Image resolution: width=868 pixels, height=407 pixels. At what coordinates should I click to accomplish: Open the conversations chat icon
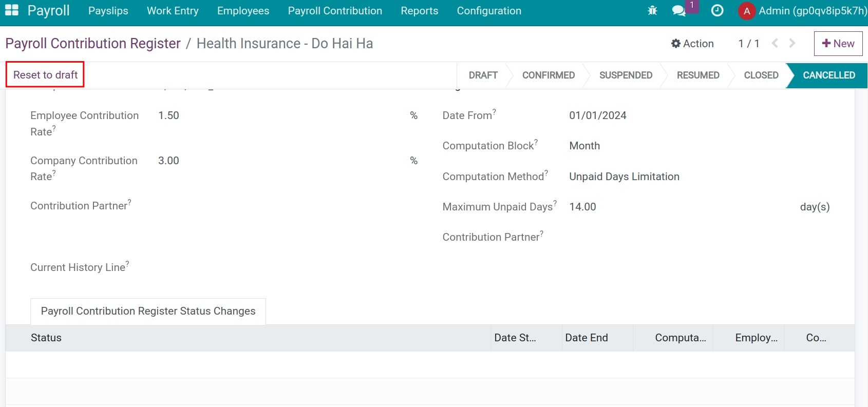[679, 11]
